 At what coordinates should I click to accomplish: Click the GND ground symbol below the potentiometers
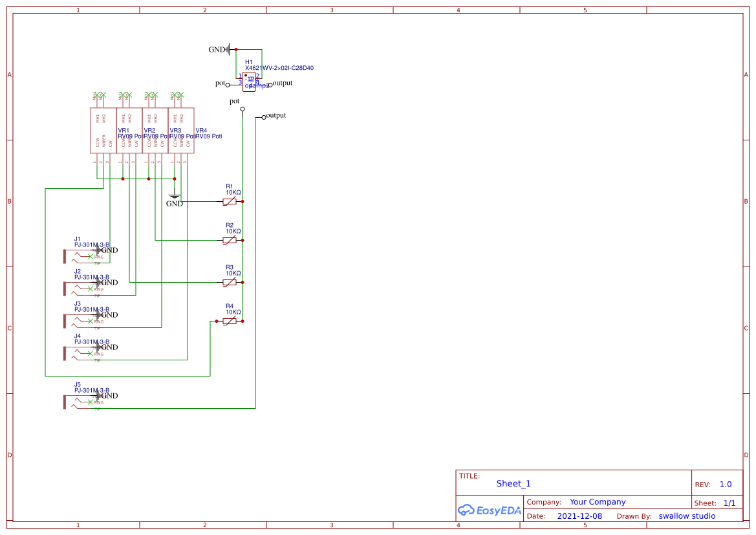173,195
